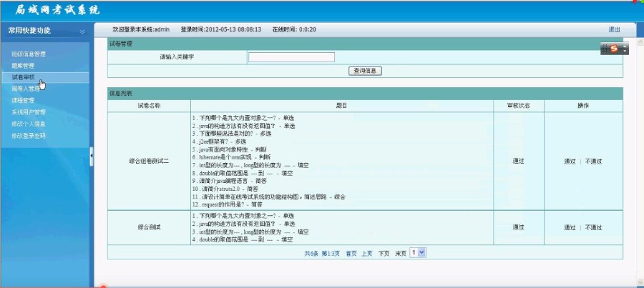Image resolution: width=644 pixels, height=288 pixels.
Task: Open 修改个人信息 in the sidebar
Action: pos(29,124)
